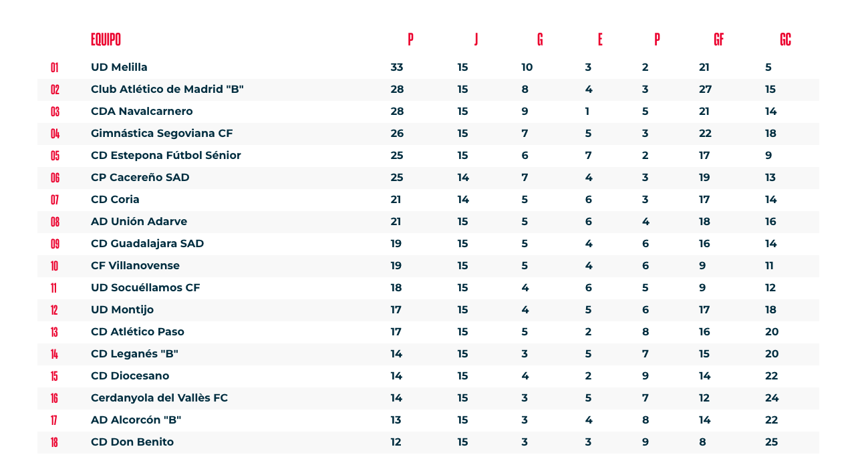Click the J column header
The width and height of the screenshot is (868, 475).
pos(476,39)
